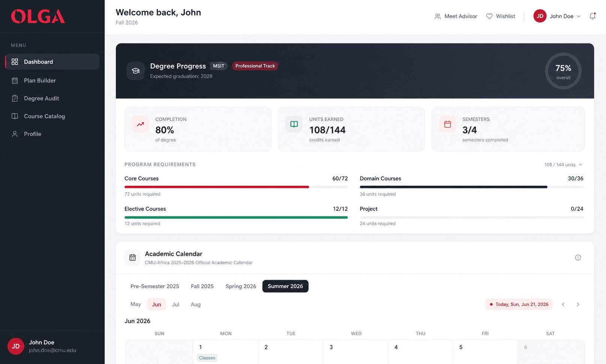Click the Professional Track badge
The height and width of the screenshot is (364, 606).
(255, 66)
